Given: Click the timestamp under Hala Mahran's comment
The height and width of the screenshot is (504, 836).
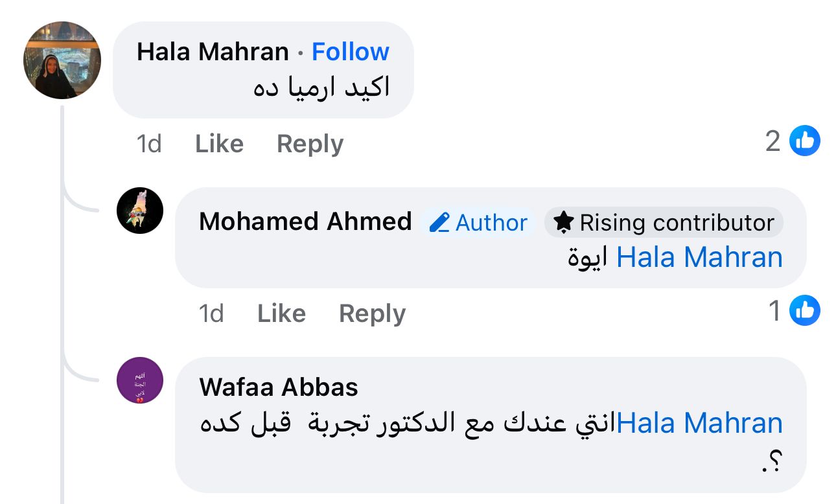Looking at the screenshot, I should pyautogui.click(x=148, y=144).
